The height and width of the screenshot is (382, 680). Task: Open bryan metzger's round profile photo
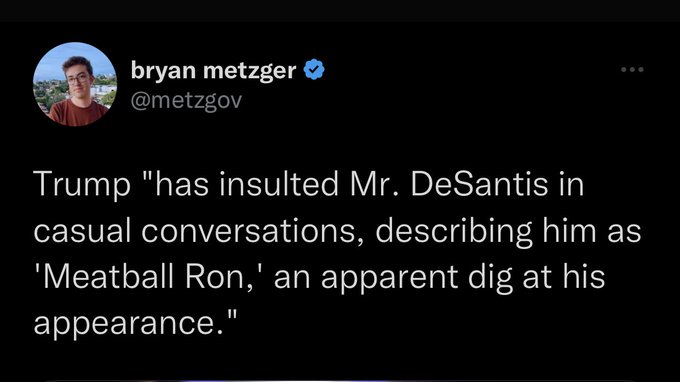(75, 84)
